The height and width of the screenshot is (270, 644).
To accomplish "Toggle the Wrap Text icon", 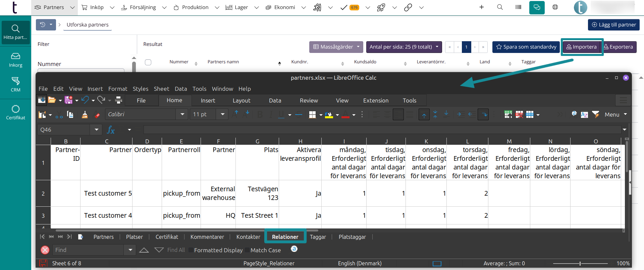I will 483,115.
